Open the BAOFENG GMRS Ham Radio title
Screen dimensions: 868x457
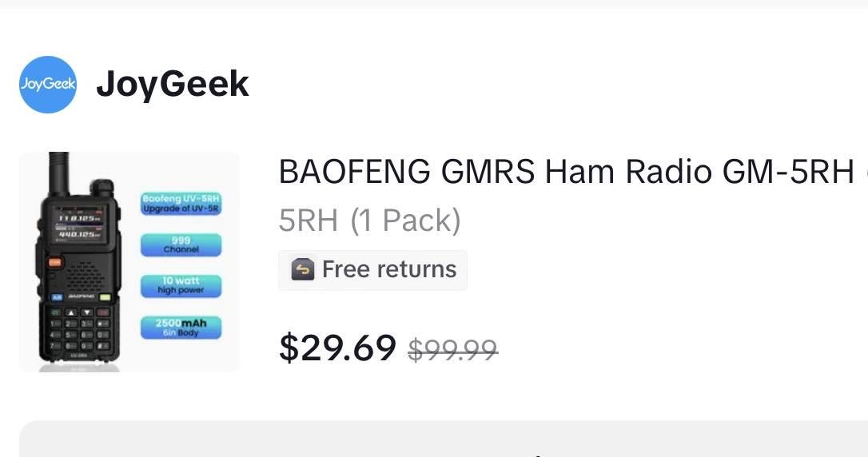pos(566,172)
